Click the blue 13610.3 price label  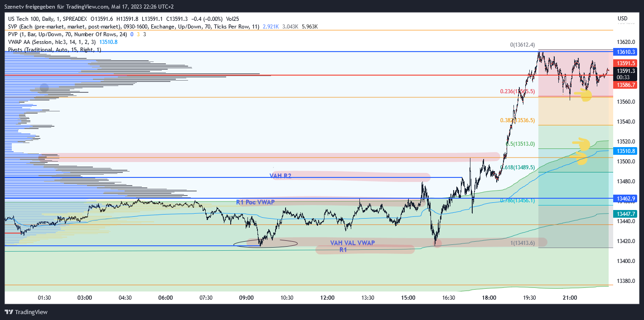coord(625,52)
